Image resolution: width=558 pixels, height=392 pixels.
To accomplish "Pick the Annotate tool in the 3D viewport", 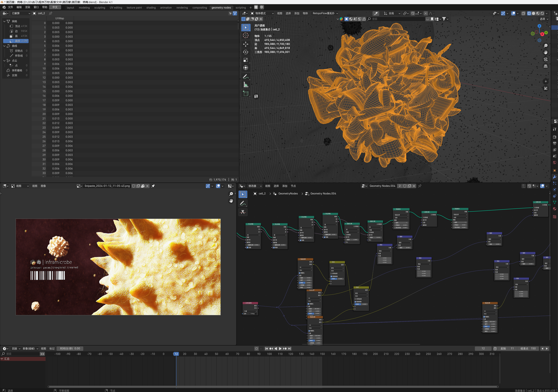I will pyautogui.click(x=246, y=77).
